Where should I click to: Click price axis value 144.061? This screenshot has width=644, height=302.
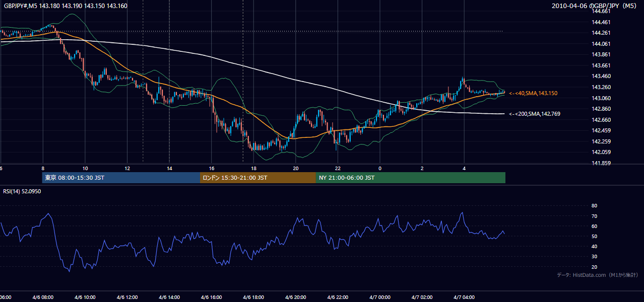pyautogui.click(x=601, y=44)
